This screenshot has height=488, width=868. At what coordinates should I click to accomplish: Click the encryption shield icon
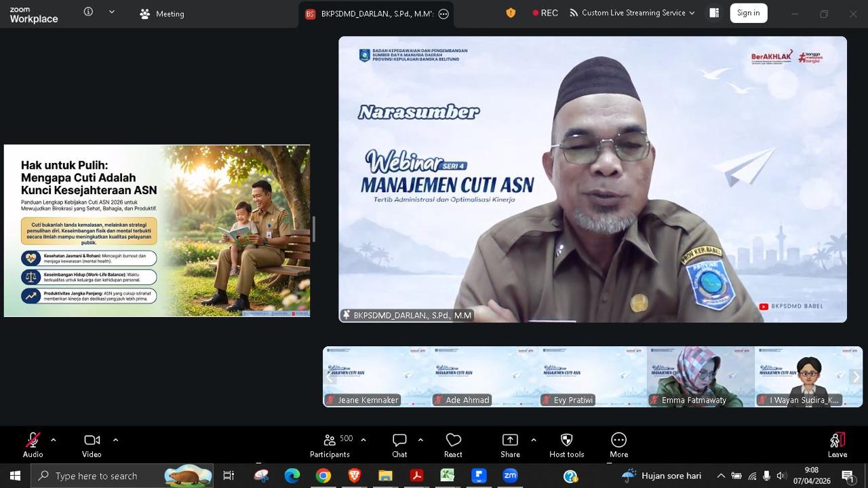tap(511, 13)
